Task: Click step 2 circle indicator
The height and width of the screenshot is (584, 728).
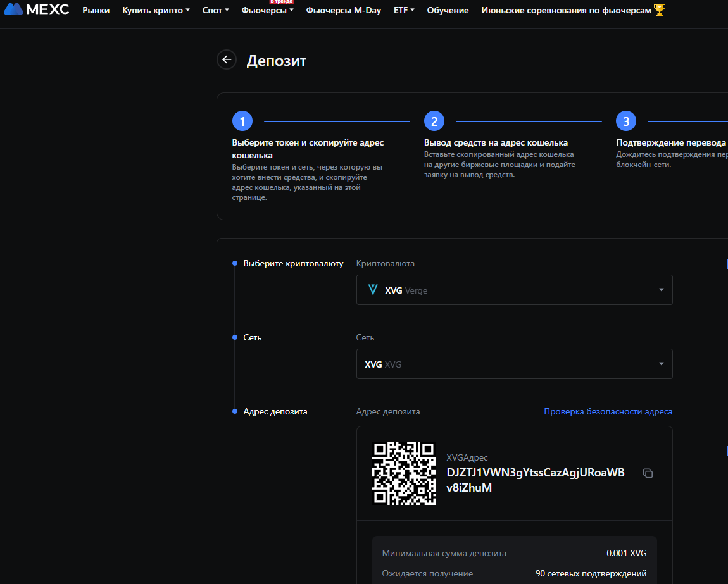Action: tap(434, 121)
